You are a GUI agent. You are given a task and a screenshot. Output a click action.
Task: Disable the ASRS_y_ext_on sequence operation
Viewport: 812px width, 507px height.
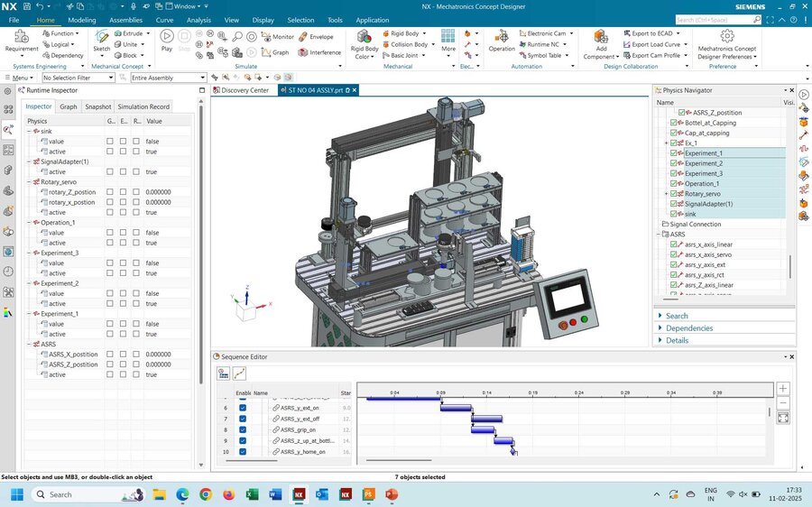click(243, 408)
